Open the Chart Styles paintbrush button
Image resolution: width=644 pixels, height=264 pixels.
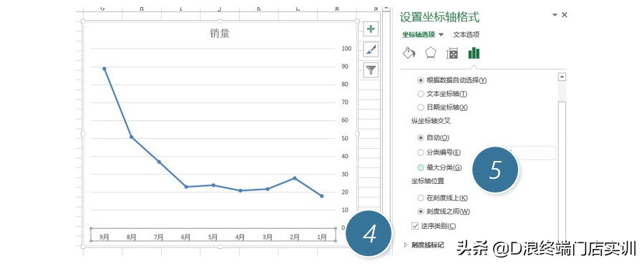click(x=371, y=50)
